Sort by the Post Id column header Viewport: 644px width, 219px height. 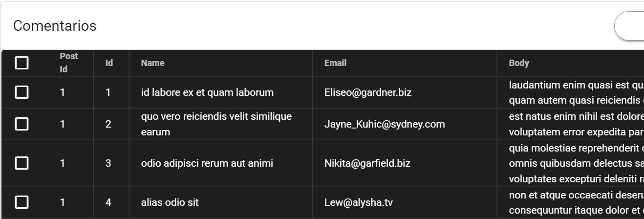click(68, 63)
